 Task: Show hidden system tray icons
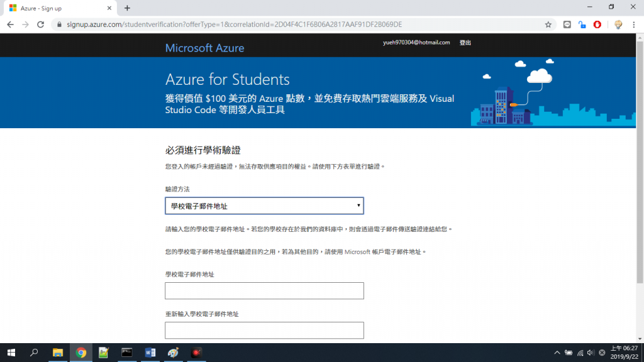(x=557, y=353)
